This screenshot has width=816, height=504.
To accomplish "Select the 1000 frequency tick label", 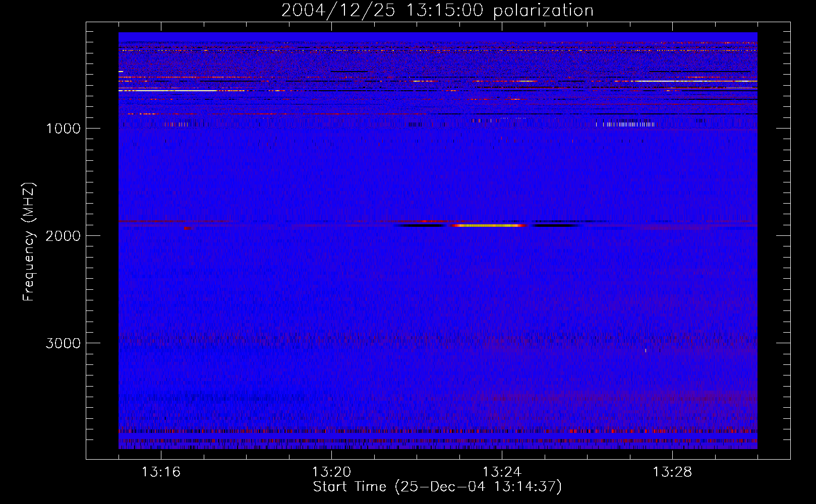I will (63, 129).
